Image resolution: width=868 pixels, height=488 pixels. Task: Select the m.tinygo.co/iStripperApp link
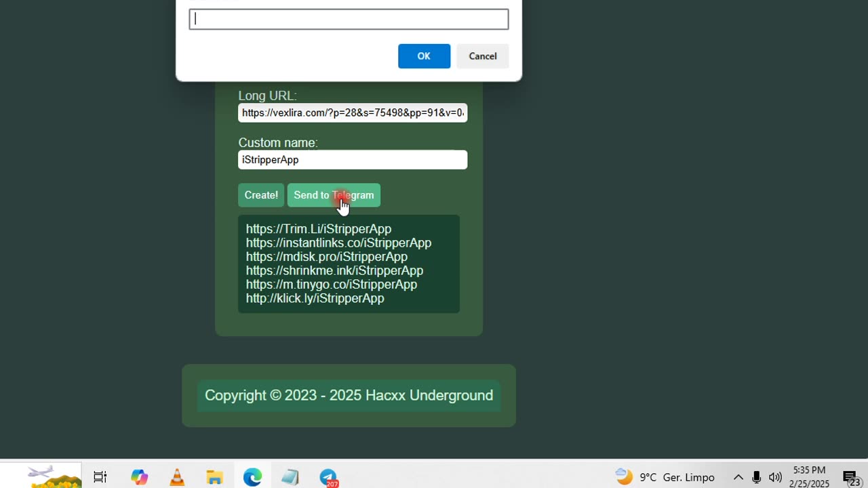pyautogui.click(x=332, y=285)
